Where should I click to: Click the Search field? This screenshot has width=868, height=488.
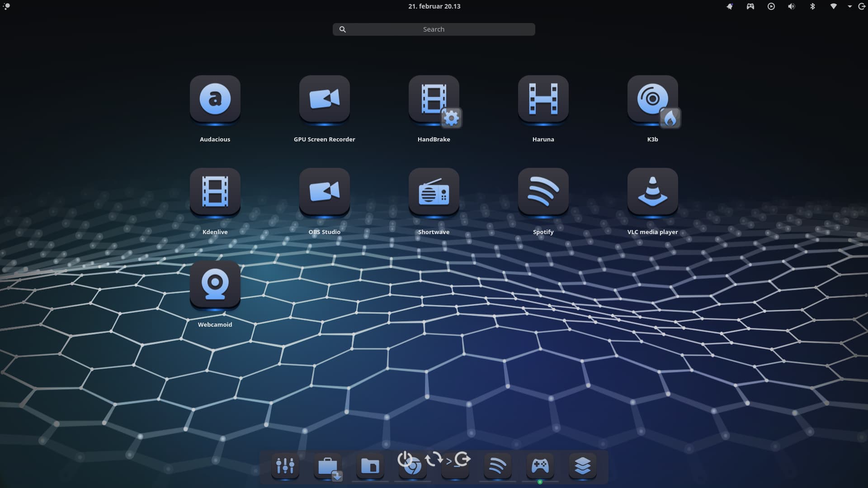(x=434, y=29)
